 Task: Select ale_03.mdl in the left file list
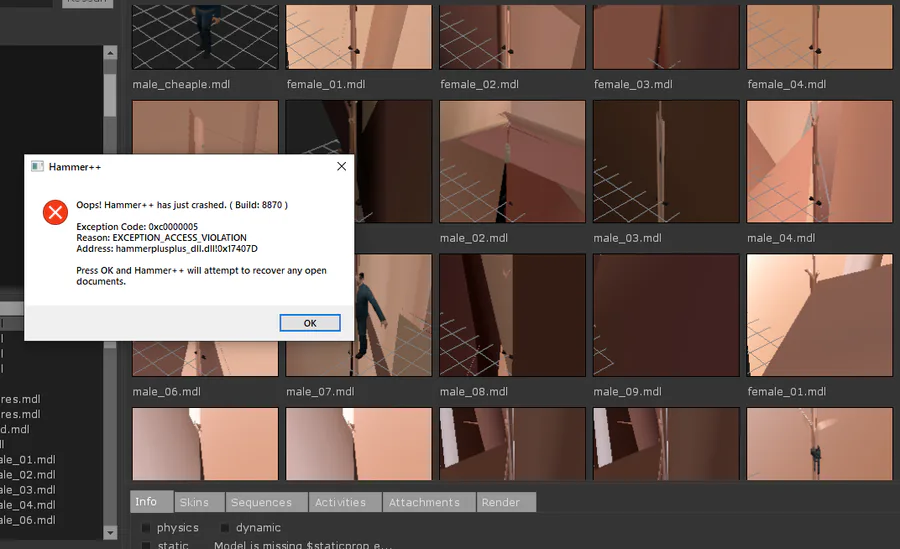pos(28,490)
